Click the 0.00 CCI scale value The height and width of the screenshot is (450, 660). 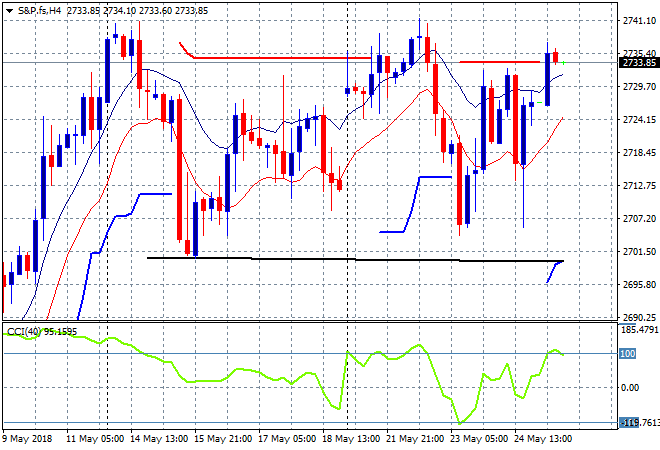coord(630,388)
